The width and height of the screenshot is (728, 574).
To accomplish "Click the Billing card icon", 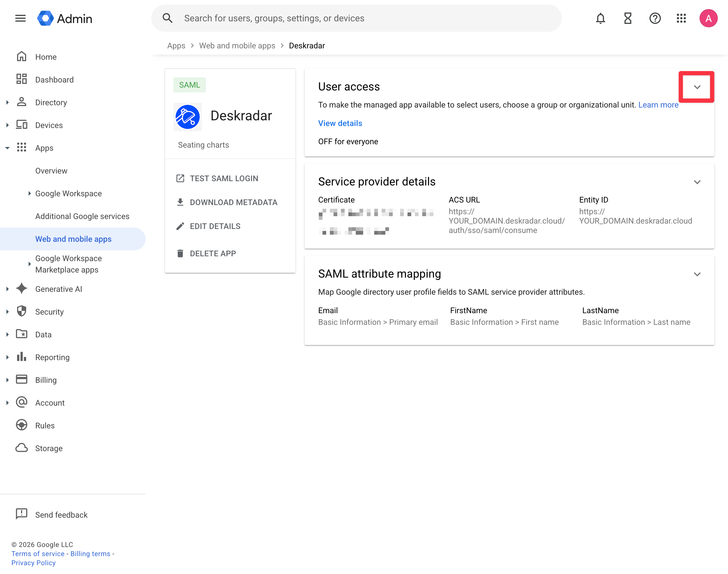I will (22, 379).
